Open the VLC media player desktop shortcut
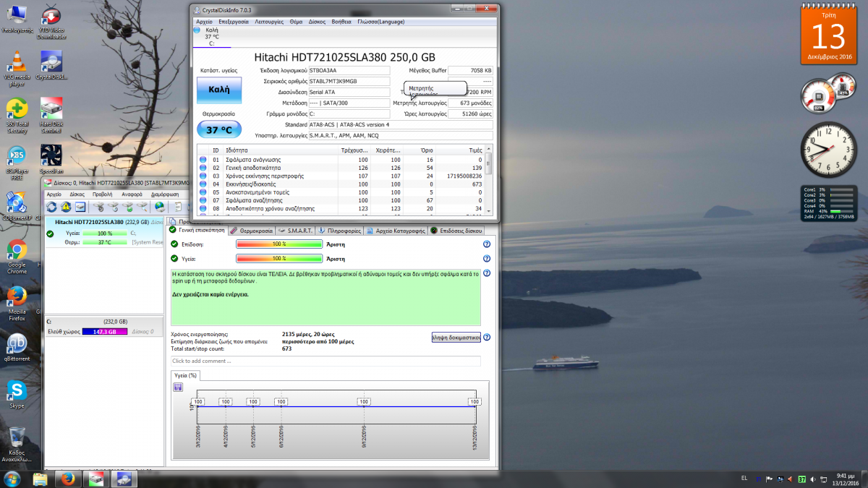Screen dimensions: 868x488 [17, 69]
